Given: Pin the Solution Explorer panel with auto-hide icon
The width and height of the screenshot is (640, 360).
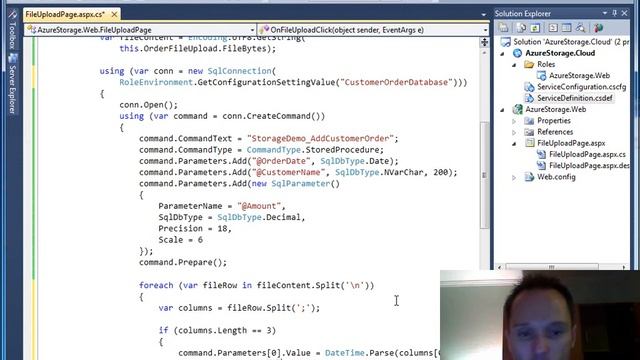Looking at the screenshot, I should [x=615, y=13].
